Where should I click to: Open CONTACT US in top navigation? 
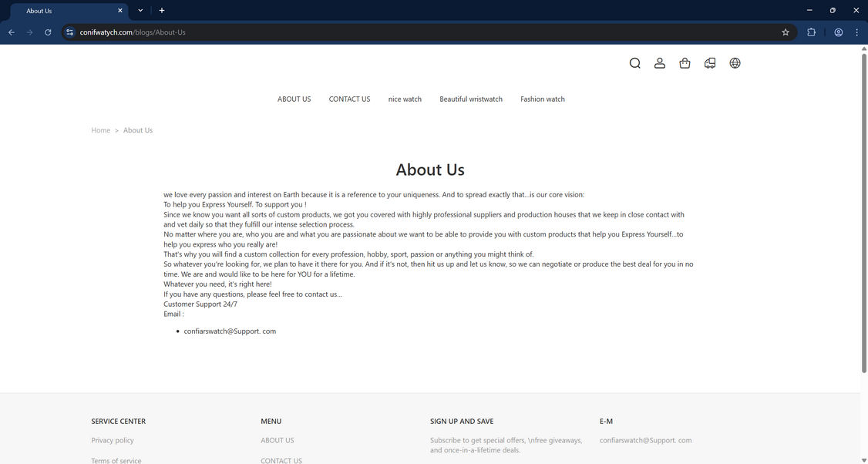tap(349, 99)
